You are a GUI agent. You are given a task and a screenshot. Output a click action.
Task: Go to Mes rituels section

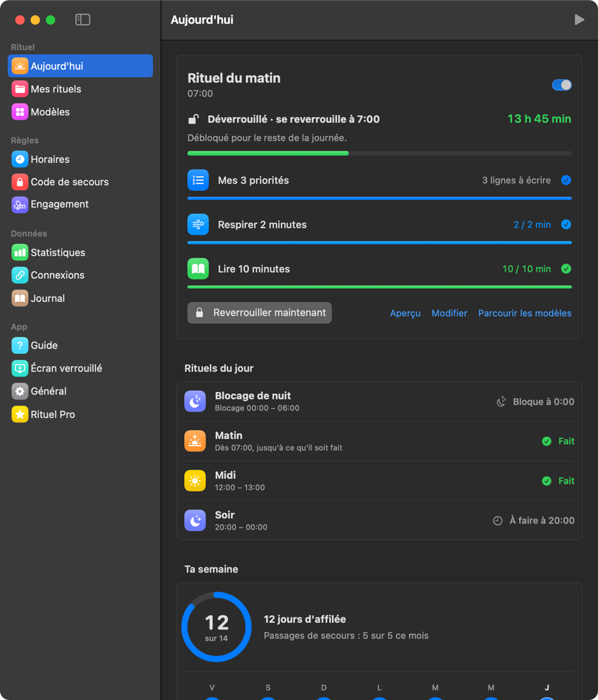(80, 89)
